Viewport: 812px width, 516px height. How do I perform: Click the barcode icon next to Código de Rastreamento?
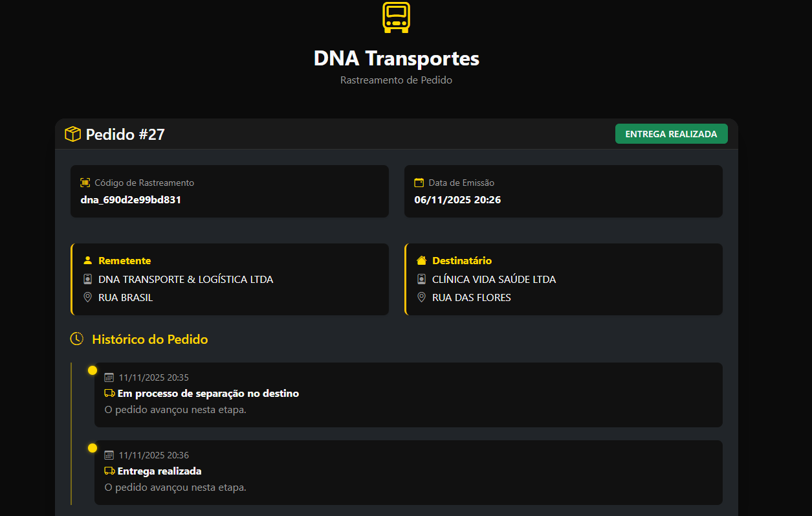tap(85, 183)
